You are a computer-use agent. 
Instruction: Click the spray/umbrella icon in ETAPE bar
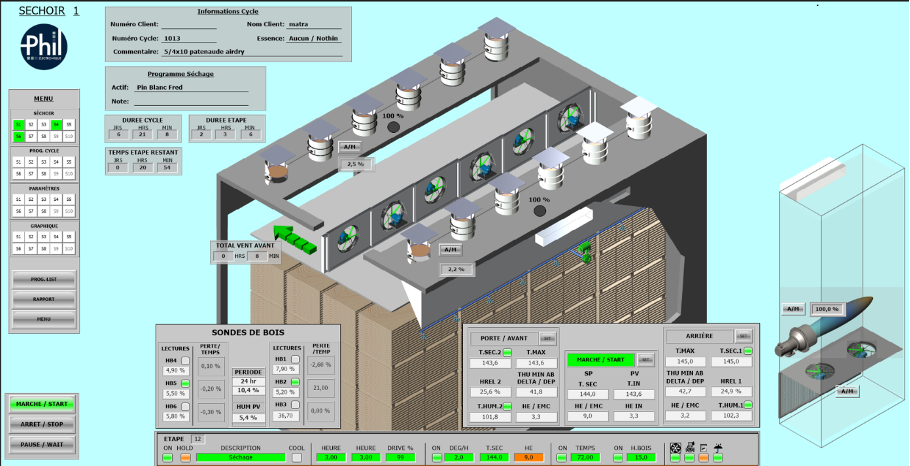[718, 448]
